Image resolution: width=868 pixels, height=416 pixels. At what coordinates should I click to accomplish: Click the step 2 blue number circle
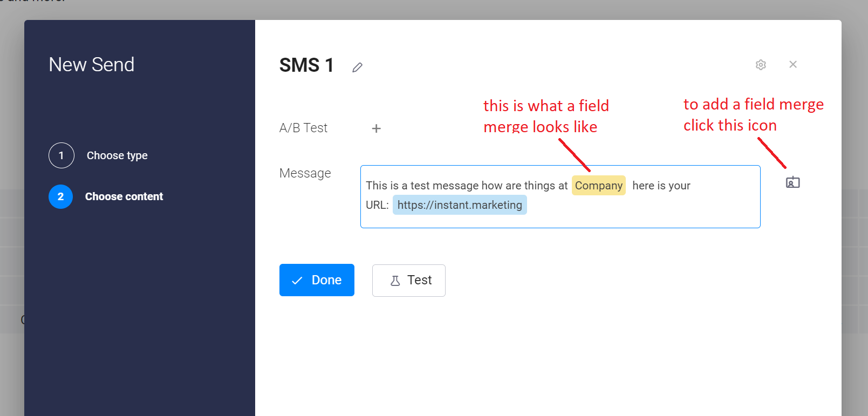[x=61, y=196]
